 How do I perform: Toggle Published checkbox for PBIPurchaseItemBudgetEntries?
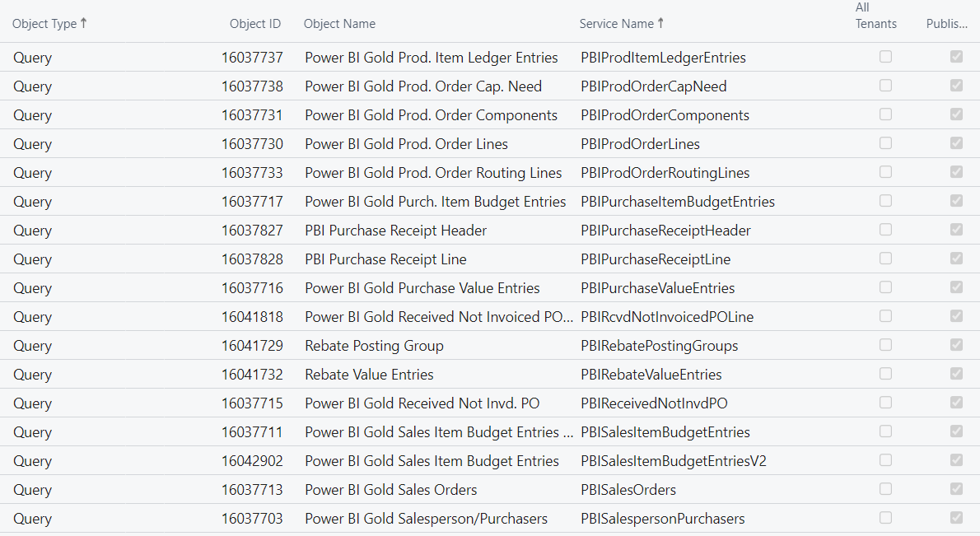[x=956, y=201]
